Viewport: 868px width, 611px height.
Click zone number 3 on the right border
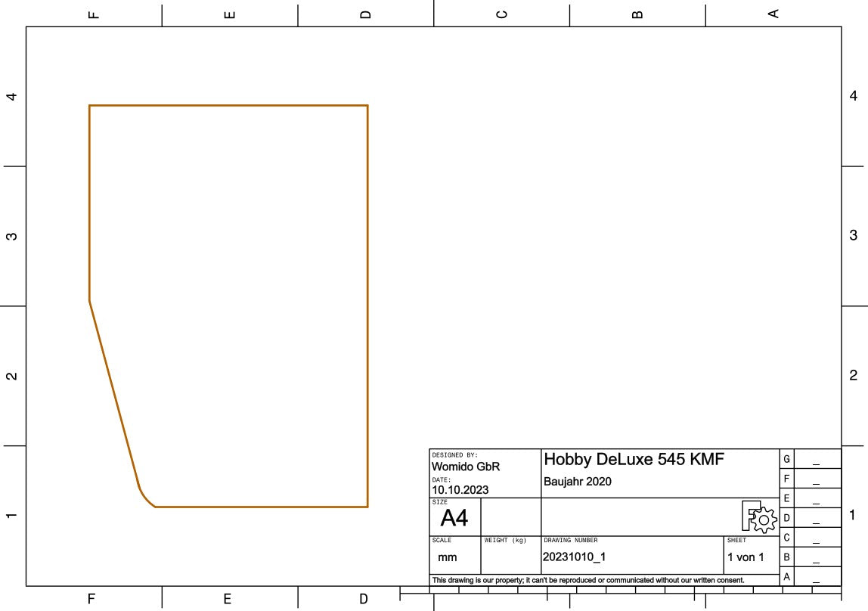[854, 235]
